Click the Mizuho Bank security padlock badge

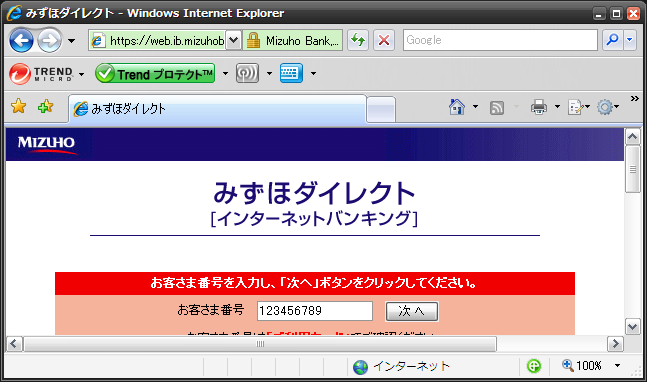[292, 40]
